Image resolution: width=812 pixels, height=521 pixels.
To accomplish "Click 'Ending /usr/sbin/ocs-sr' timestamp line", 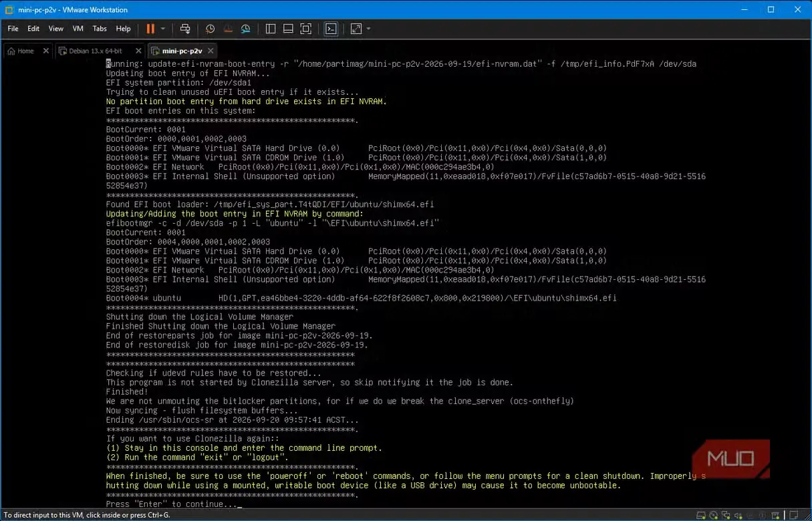I will pos(232,419).
